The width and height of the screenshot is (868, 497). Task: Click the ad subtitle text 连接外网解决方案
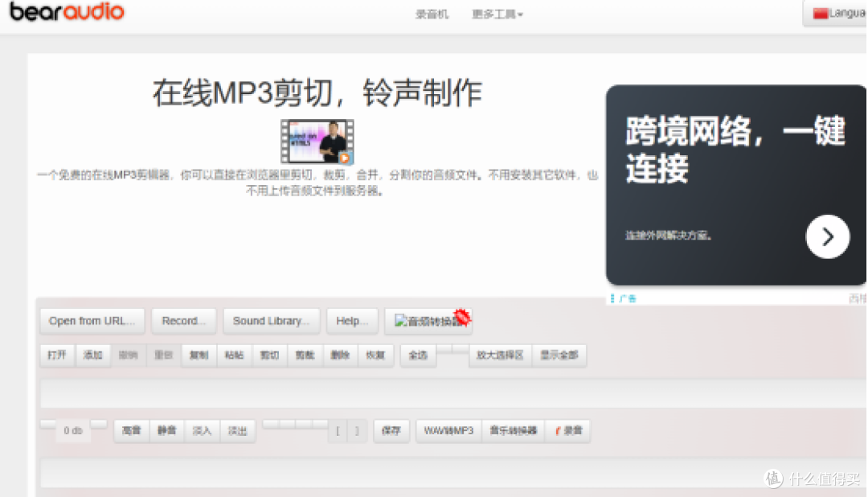(x=668, y=236)
